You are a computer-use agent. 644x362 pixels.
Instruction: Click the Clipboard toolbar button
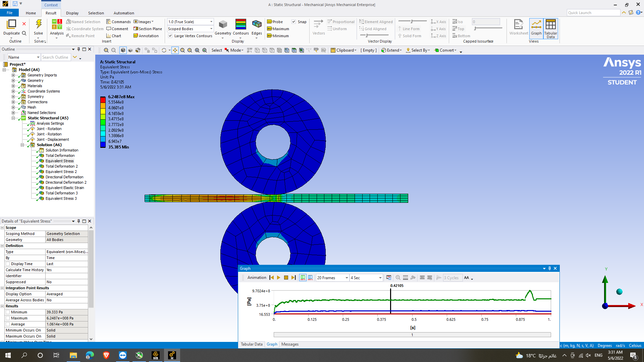click(x=344, y=50)
